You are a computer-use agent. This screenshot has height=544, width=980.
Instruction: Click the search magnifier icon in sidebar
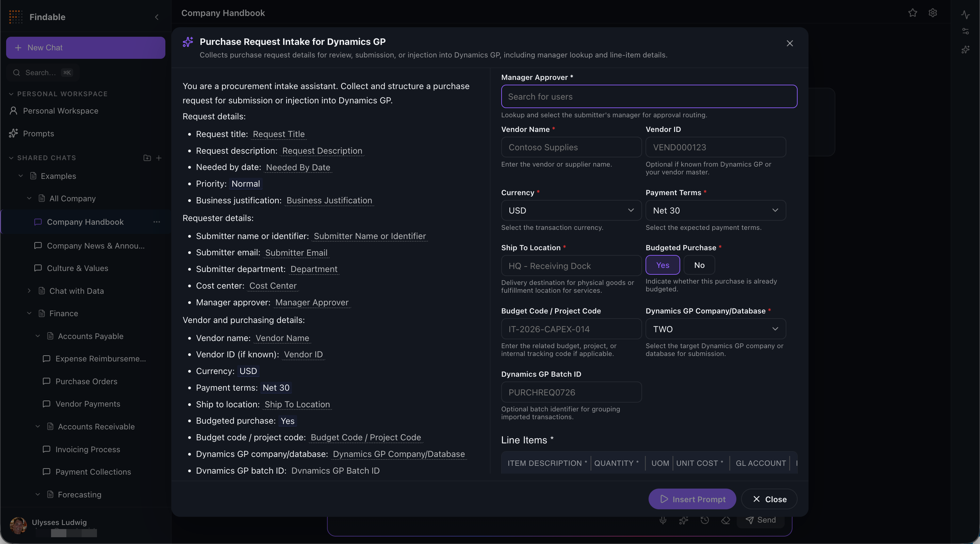pyautogui.click(x=16, y=73)
